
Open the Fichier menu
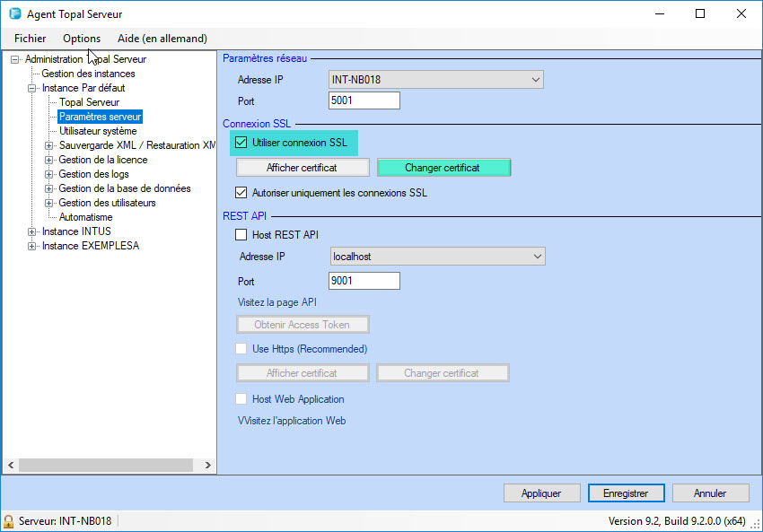[30, 39]
